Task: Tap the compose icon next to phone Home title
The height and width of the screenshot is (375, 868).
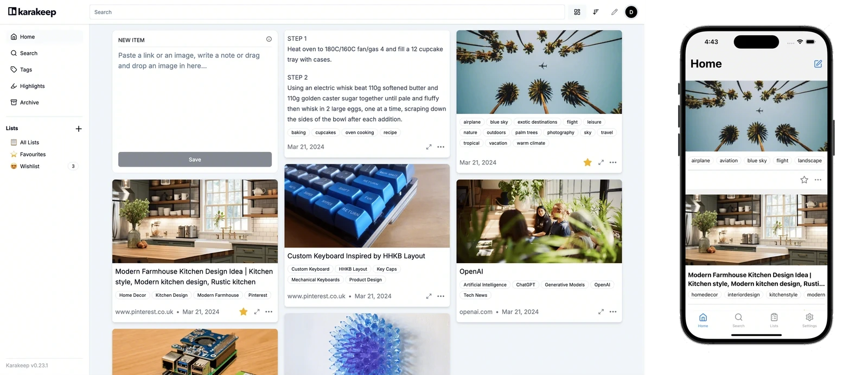Action: tap(818, 64)
